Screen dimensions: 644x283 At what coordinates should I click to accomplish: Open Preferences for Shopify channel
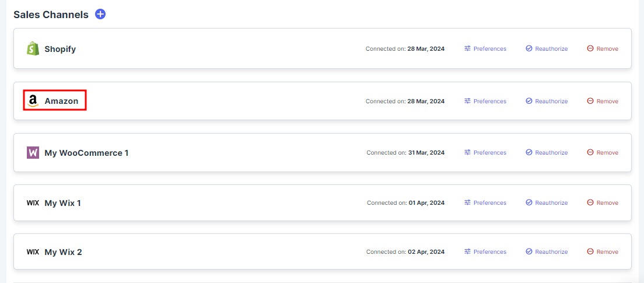[x=485, y=48]
